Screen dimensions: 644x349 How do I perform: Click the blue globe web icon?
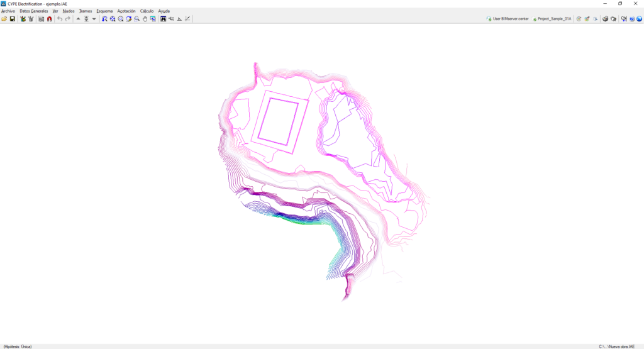click(640, 19)
